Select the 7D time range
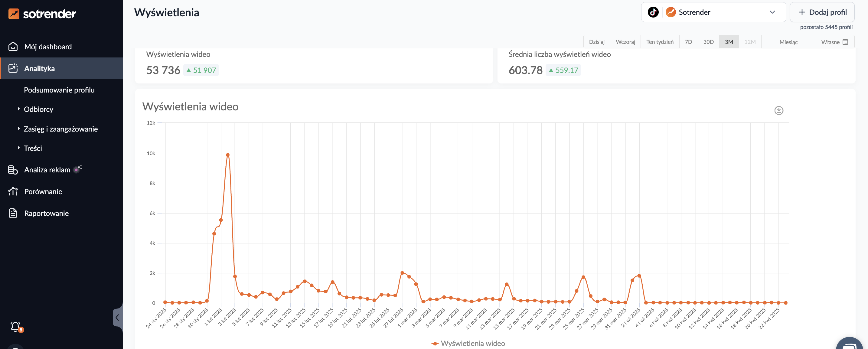868x349 pixels. (688, 42)
